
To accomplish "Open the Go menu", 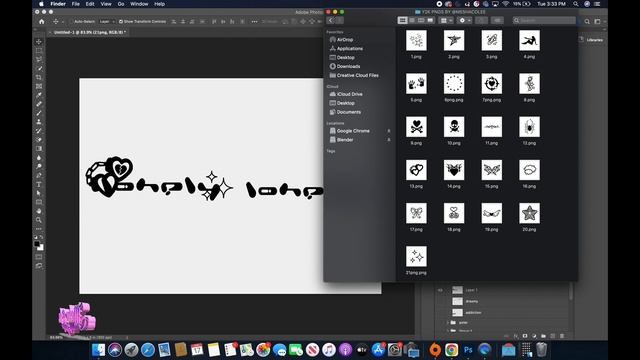I will coord(121,4).
